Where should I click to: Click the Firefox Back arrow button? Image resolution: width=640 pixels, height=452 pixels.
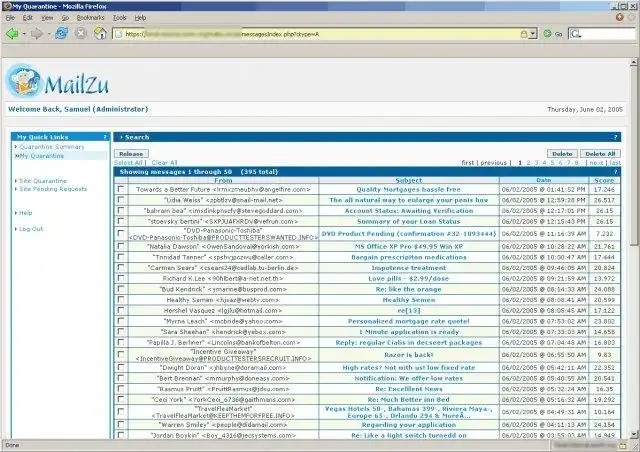tap(12, 33)
